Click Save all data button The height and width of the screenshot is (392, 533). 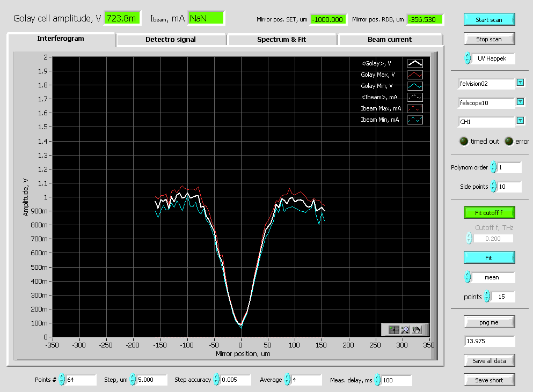[489, 361]
